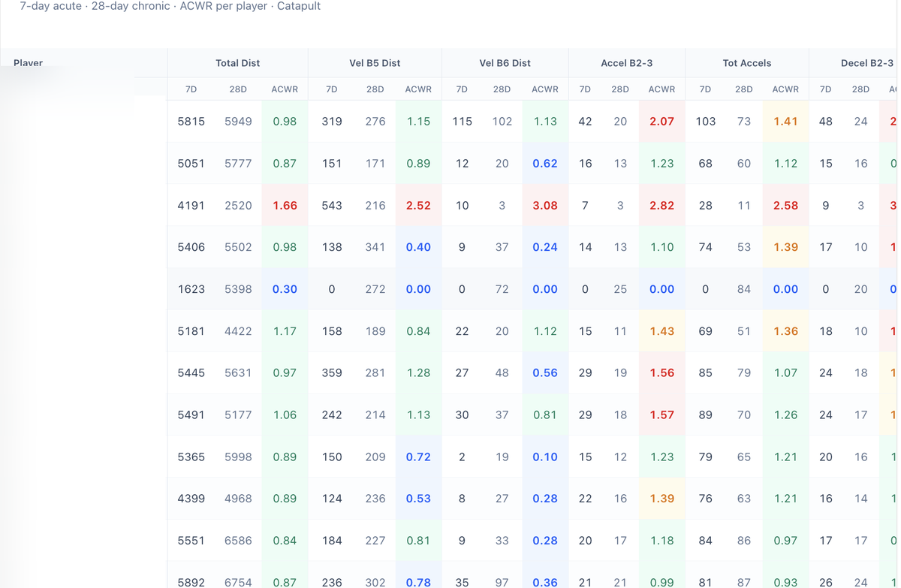Click the Player column header

(29, 63)
